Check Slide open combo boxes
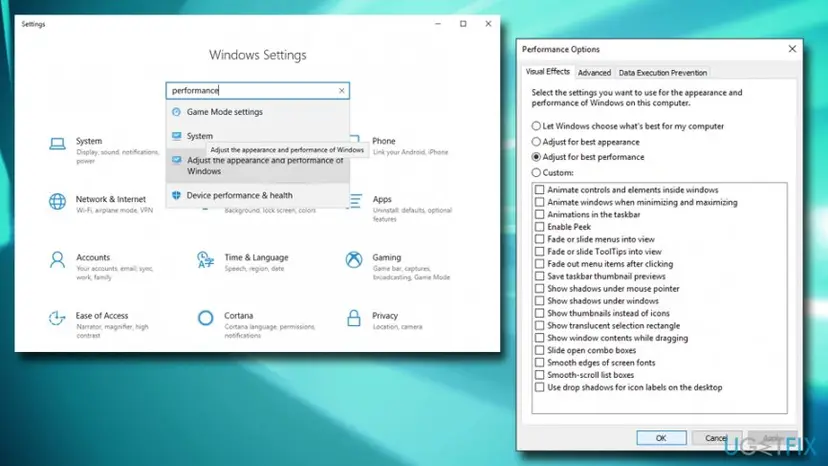Viewport: 828px width, 466px height. (x=539, y=350)
